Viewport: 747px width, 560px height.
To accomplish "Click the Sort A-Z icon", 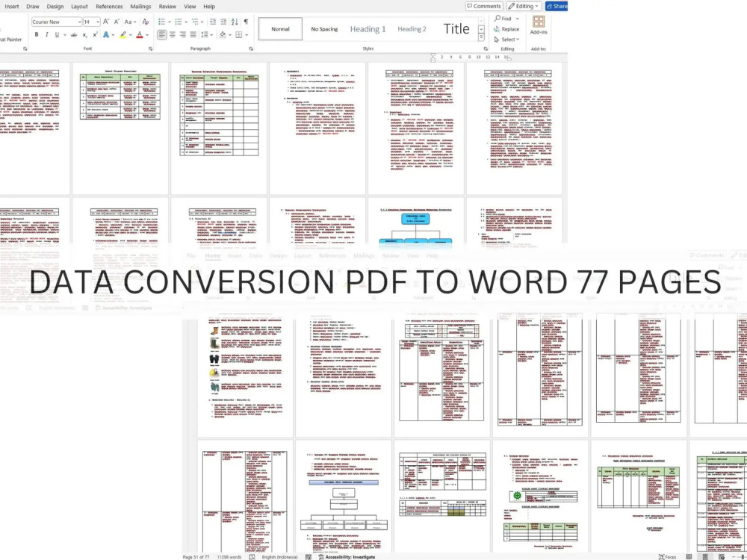I will [235, 22].
